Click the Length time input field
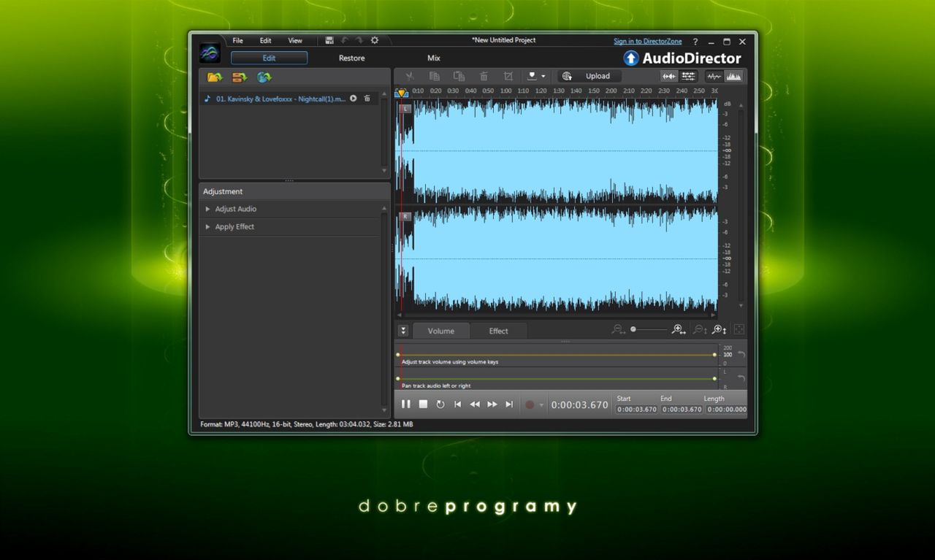This screenshot has height=560, width=935. click(726, 410)
